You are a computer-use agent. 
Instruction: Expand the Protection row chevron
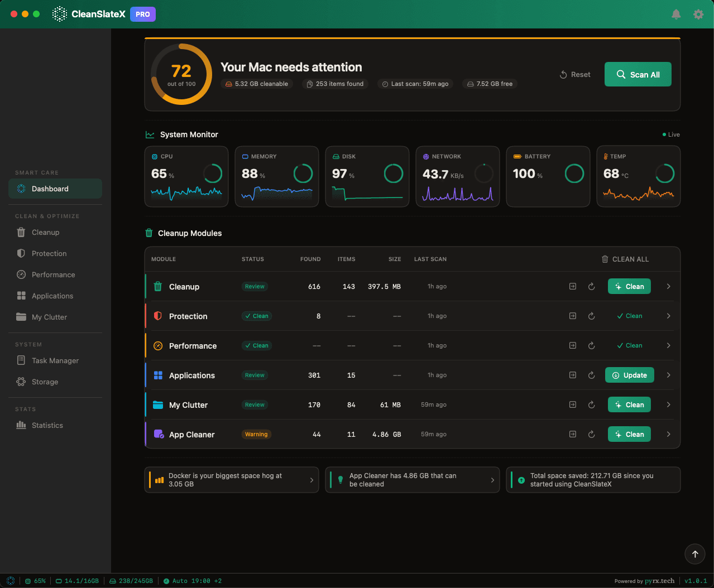tap(668, 316)
